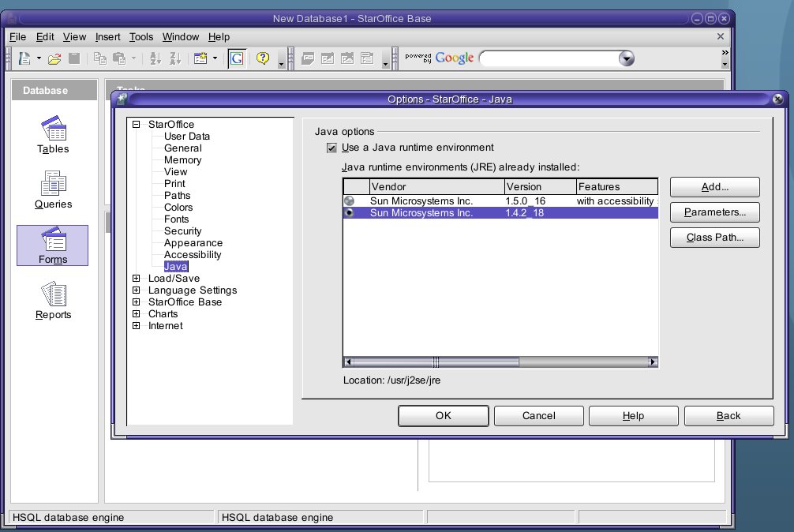Expand the Language Settings tree node
The image size is (794, 532).
[x=137, y=290]
